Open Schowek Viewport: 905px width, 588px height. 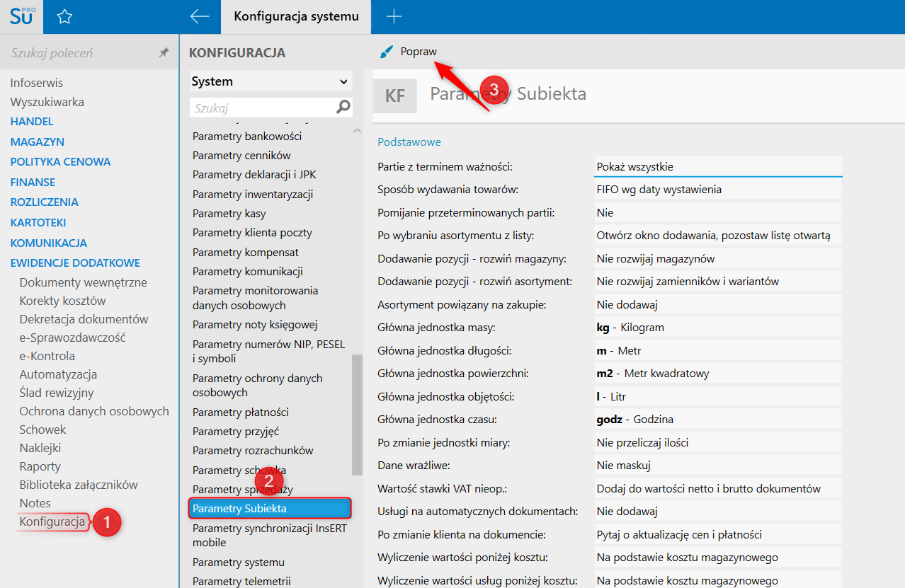pos(42,430)
